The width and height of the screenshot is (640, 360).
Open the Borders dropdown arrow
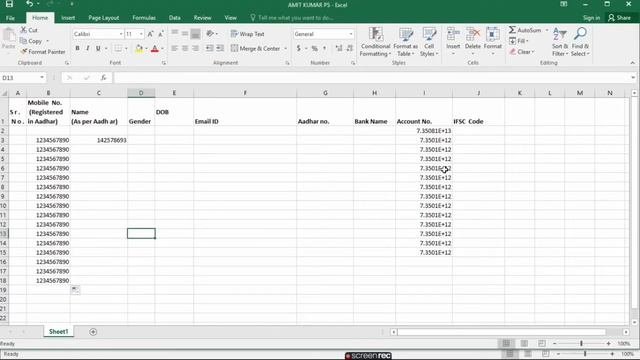click(126, 49)
